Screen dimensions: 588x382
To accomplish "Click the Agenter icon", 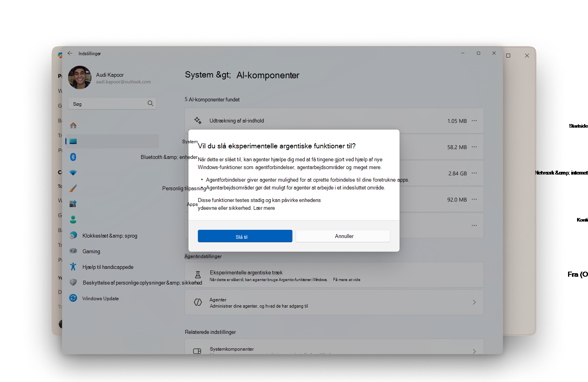I will click(198, 302).
